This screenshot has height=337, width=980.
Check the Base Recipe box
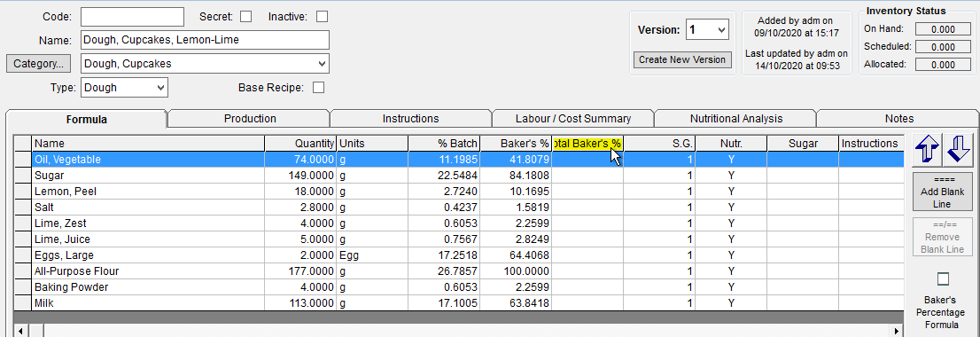click(319, 88)
